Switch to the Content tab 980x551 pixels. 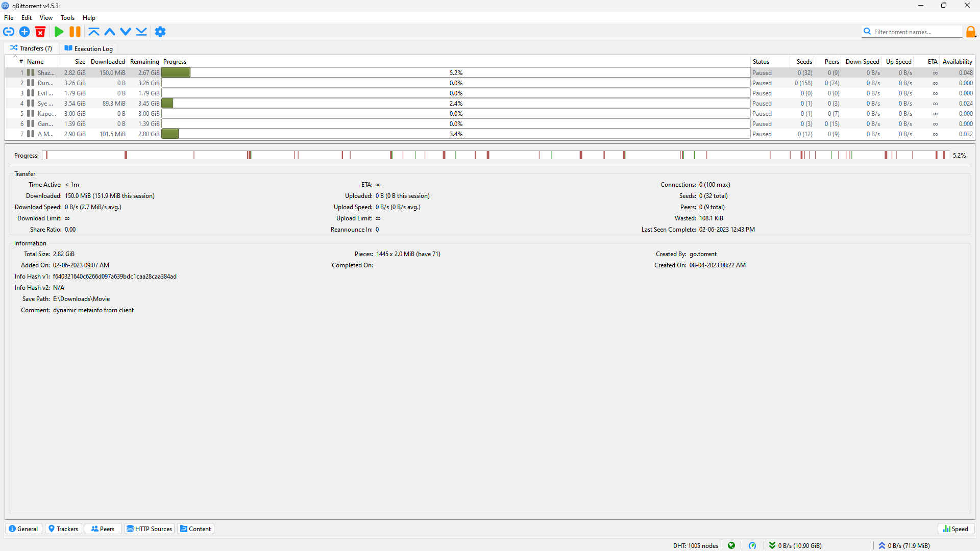click(x=195, y=529)
